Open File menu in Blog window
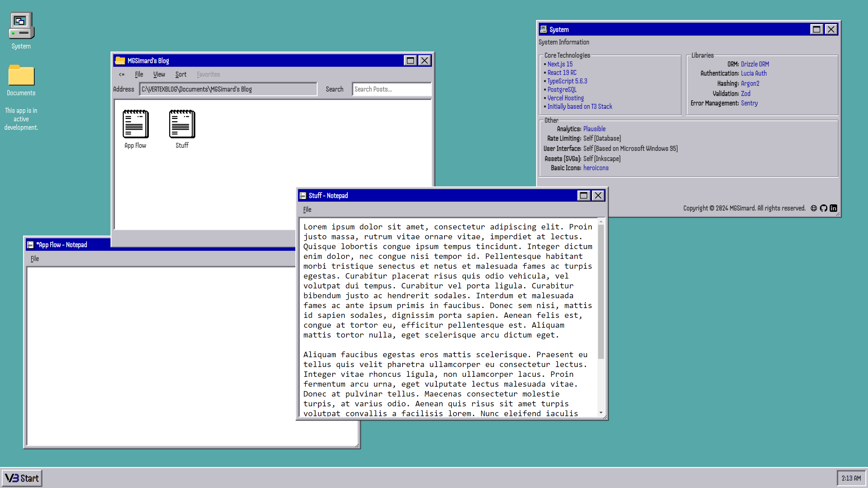Screen dimensions: 868x488 point(139,74)
